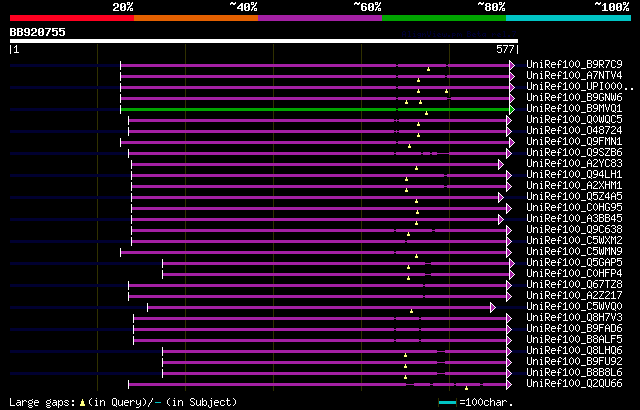The width and height of the screenshot is (640, 410).
Task: Open the UniRef100_A7NTV4 hit label
Action: (574, 75)
